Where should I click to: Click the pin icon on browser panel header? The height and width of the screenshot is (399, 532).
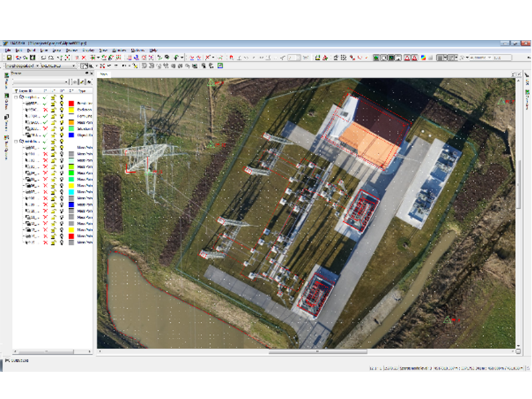(x=86, y=73)
